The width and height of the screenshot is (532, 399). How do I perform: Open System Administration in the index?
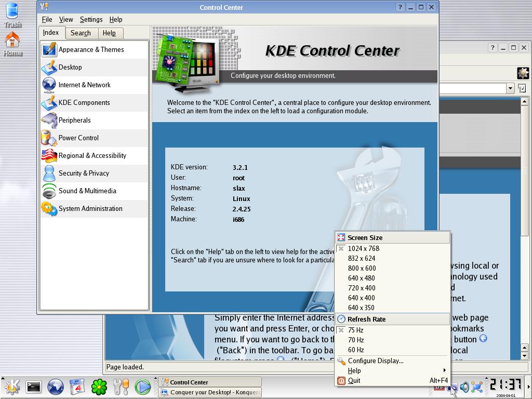click(x=90, y=209)
